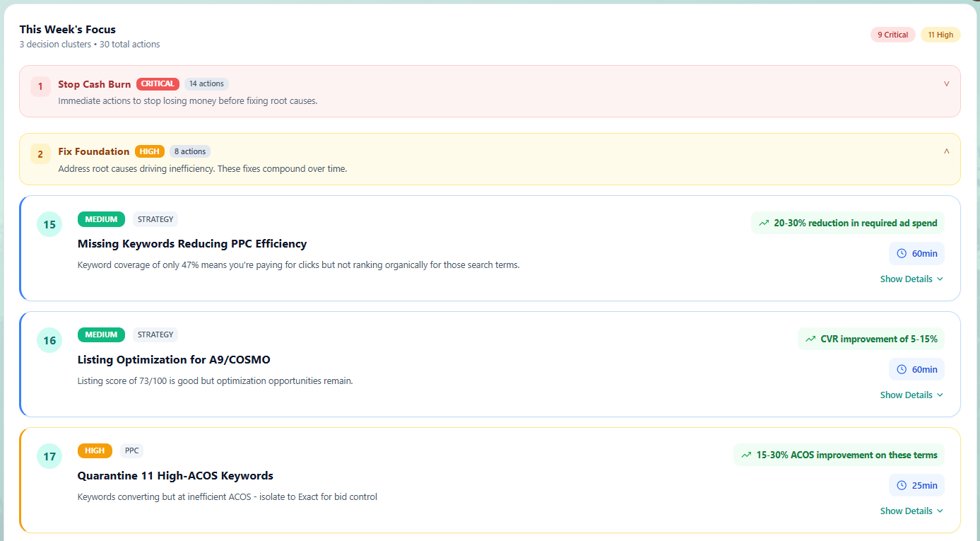Click the clock icon next to 25min
This screenshot has width=980, height=541.
coord(902,485)
